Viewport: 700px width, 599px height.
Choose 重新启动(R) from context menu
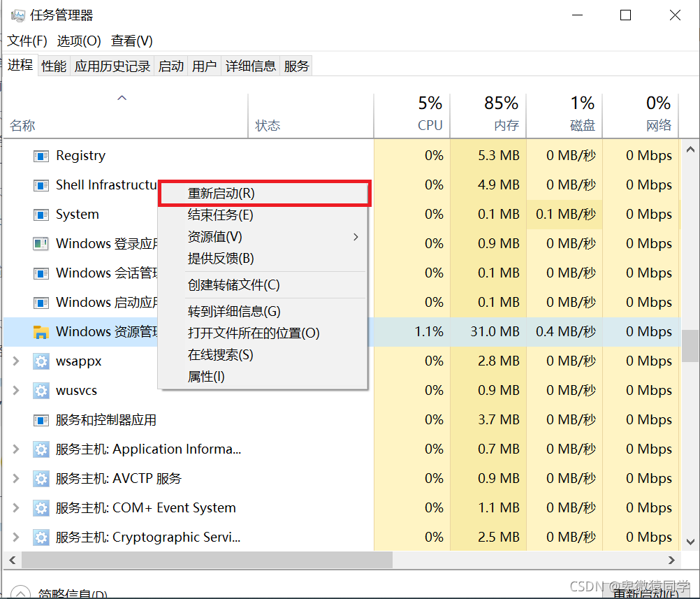[263, 194]
